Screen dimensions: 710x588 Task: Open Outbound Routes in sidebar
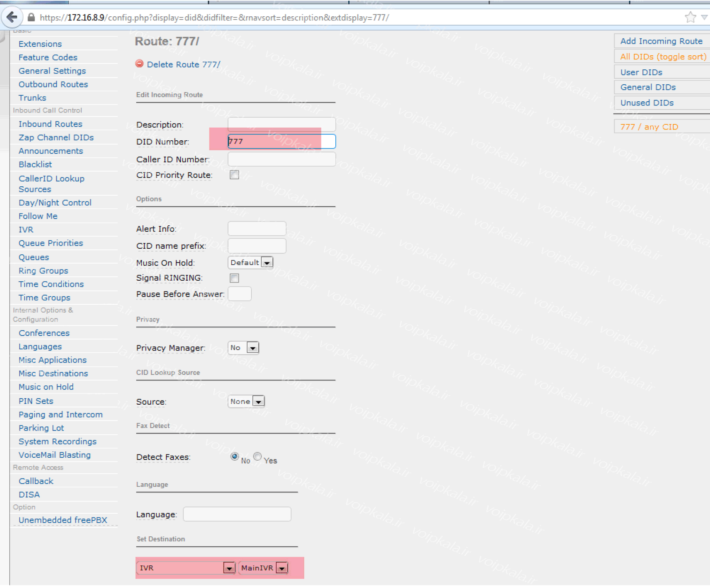(x=53, y=84)
